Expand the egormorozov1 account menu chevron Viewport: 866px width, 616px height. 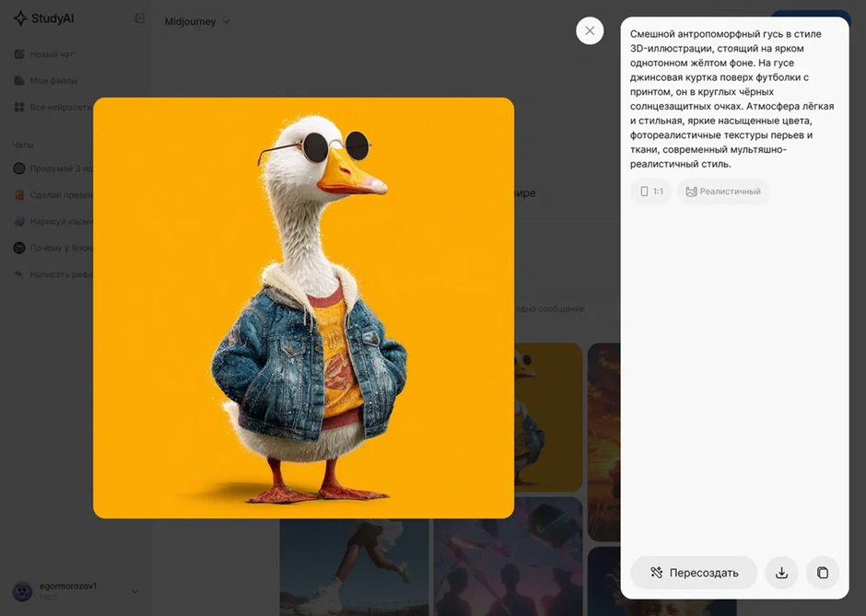(135, 591)
